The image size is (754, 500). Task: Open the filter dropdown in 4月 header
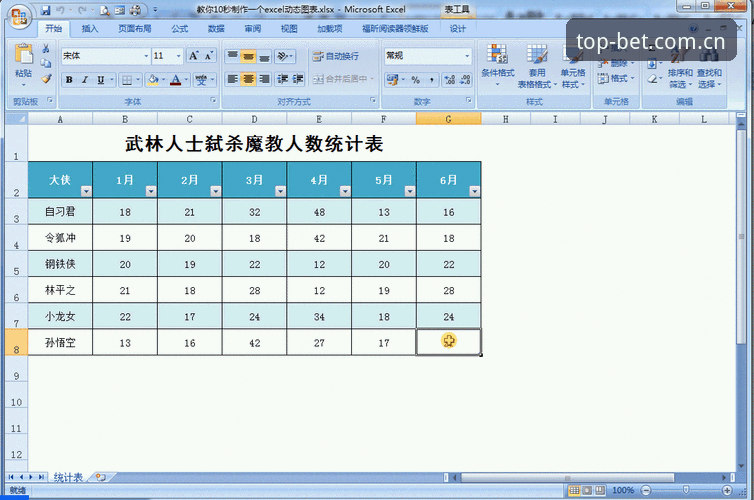tap(345, 191)
